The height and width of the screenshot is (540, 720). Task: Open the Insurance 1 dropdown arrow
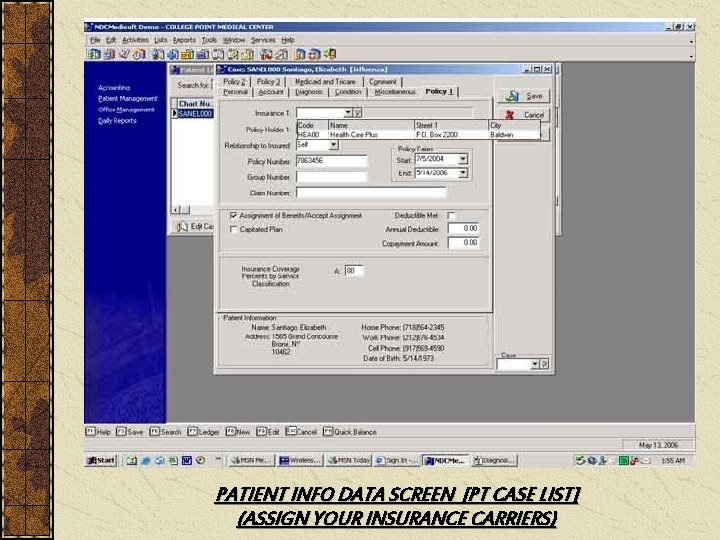coord(348,112)
